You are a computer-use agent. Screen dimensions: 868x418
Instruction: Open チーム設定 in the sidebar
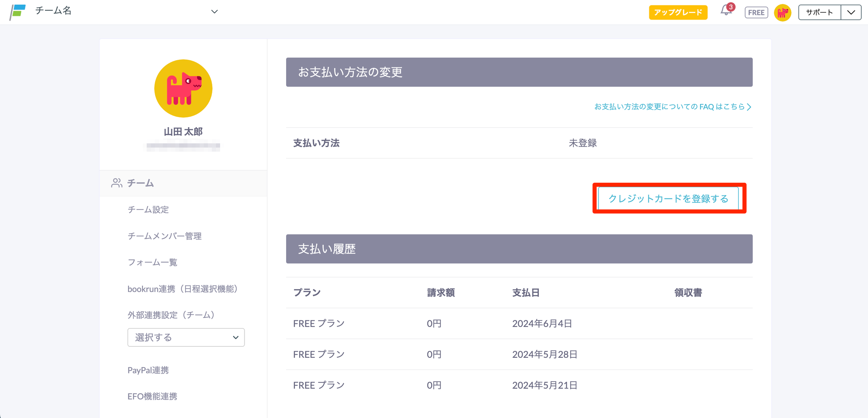[148, 209]
